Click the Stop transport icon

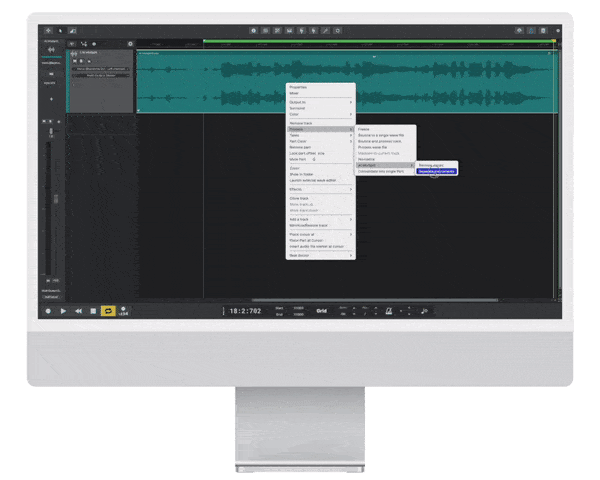pyautogui.click(x=93, y=311)
